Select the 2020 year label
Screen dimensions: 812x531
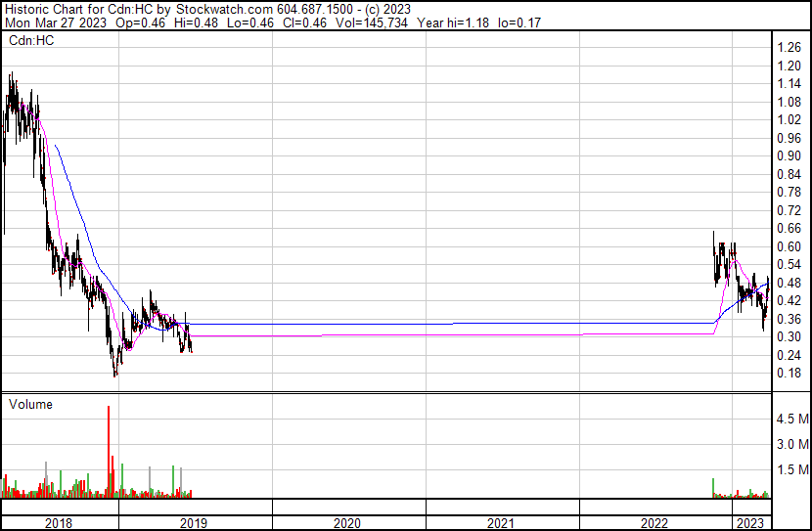(x=347, y=522)
